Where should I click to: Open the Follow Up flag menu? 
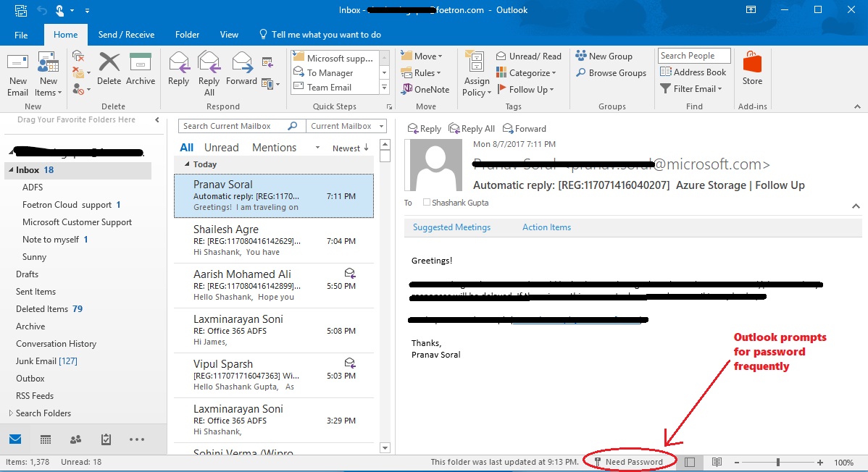[525, 89]
